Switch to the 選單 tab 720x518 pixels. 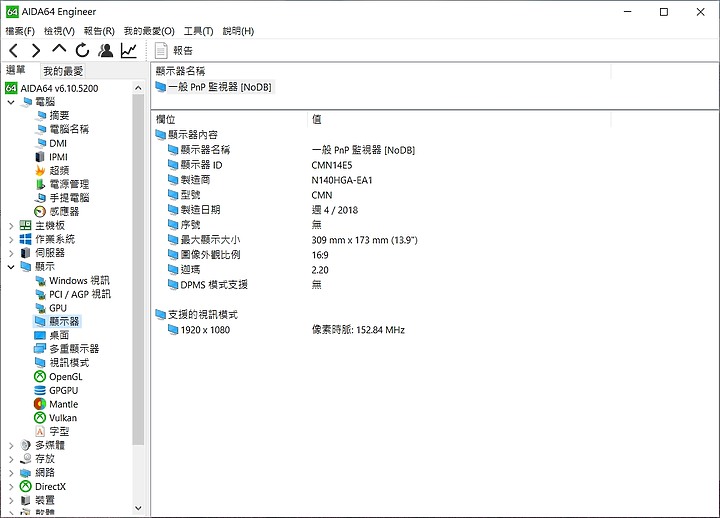(16, 70)
